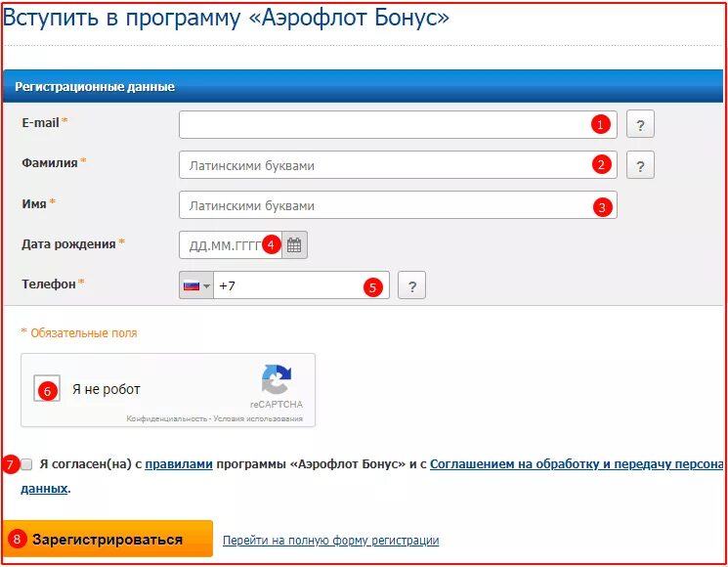The image size is (728, 567).
Task: Click the E-mail input field
Action: (x=398, y=124)
